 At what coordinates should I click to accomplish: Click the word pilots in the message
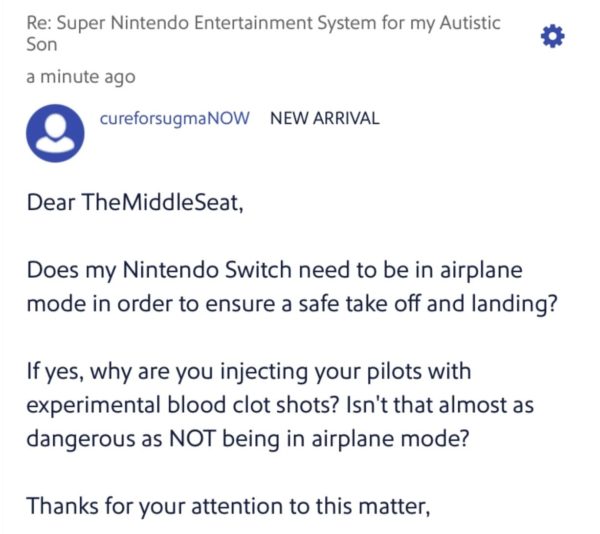[394, 372]
